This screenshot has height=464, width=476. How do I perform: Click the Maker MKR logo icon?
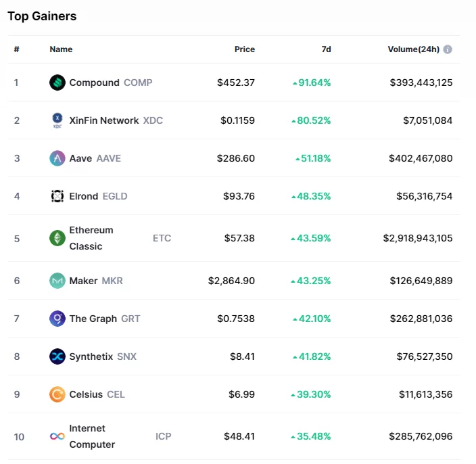click(57, 281)
